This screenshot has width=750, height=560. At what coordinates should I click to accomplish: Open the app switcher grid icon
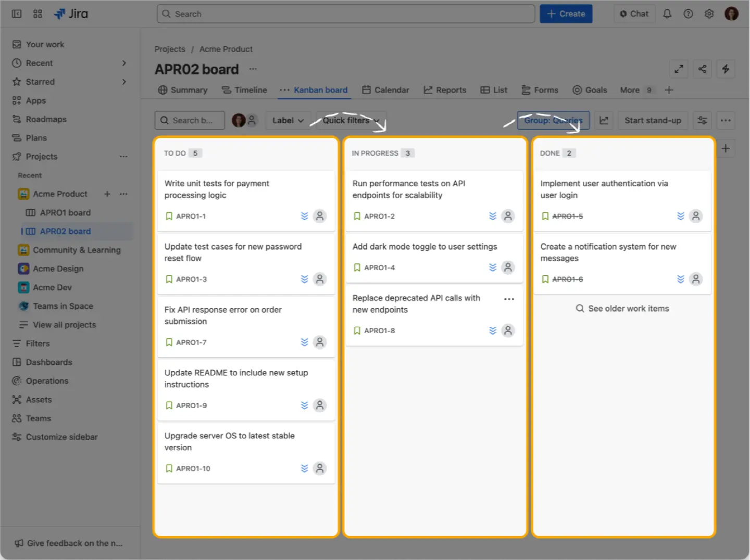tap(37, 14)
